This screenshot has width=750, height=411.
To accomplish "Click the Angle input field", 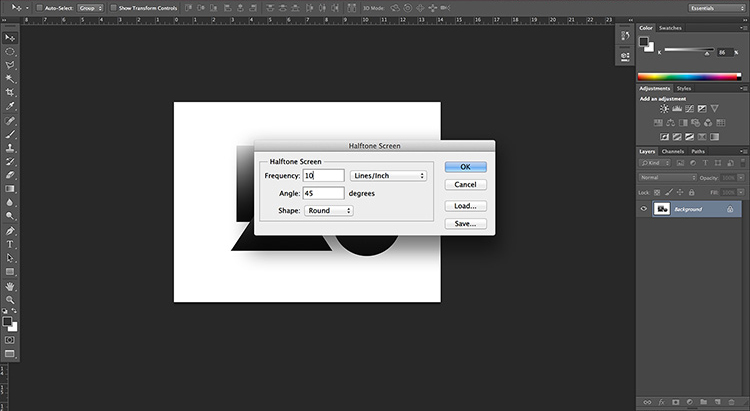I will point(323,193).
